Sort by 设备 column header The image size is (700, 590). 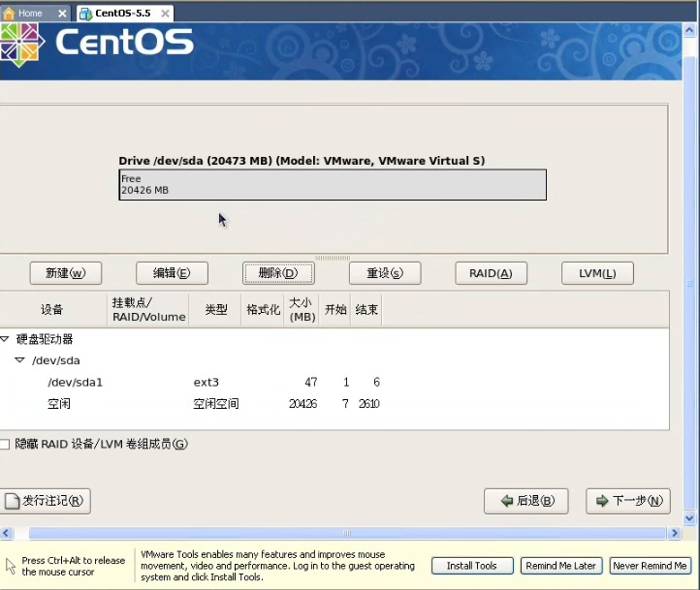[52, 309]
